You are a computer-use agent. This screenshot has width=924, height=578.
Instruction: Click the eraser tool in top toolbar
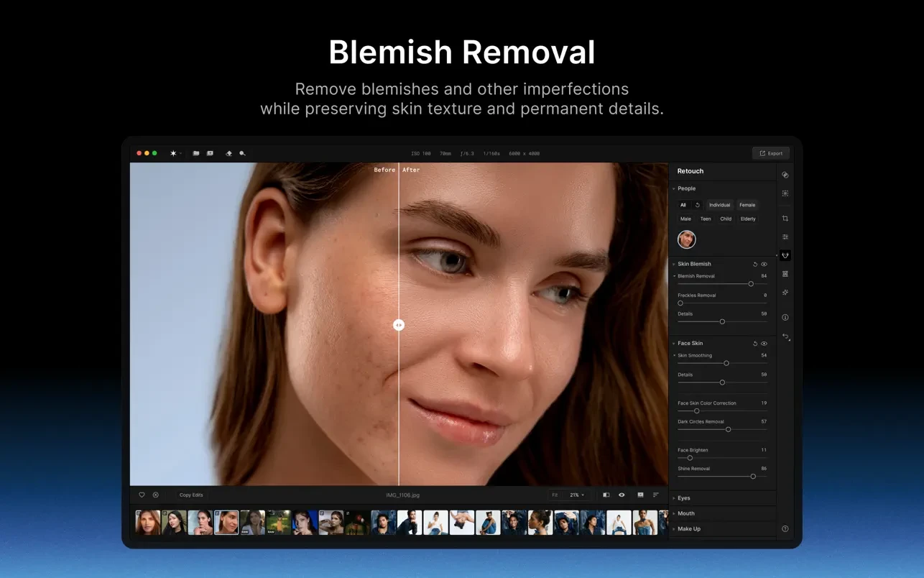(x=228, y=153)
